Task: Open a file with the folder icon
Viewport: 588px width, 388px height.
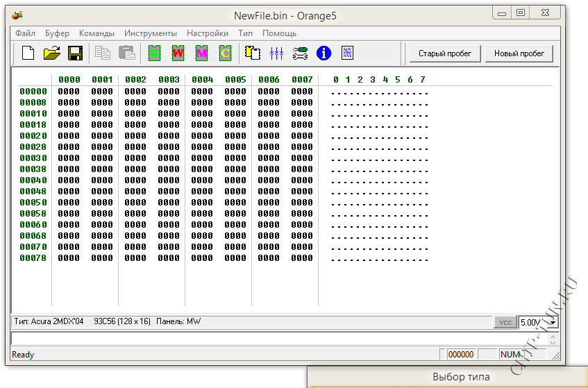Action: click(x=52, y=53)
